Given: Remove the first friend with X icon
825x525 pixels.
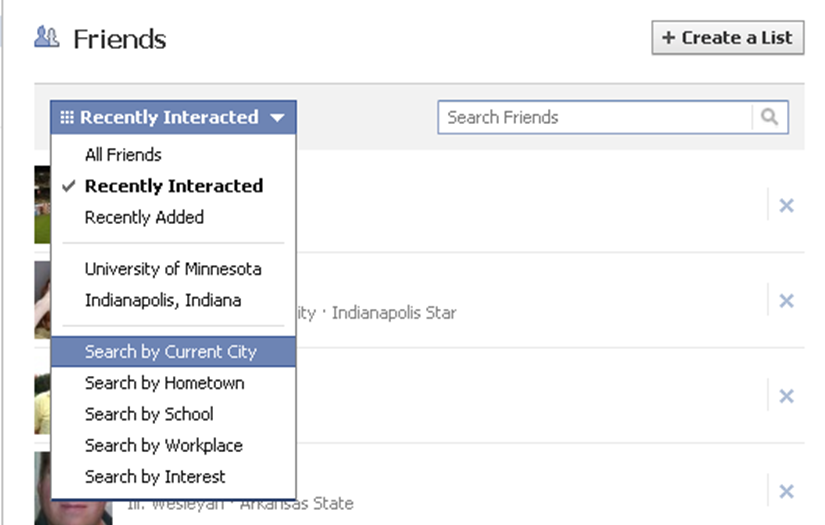Looking at the screenshot, I should coord(786,206).
